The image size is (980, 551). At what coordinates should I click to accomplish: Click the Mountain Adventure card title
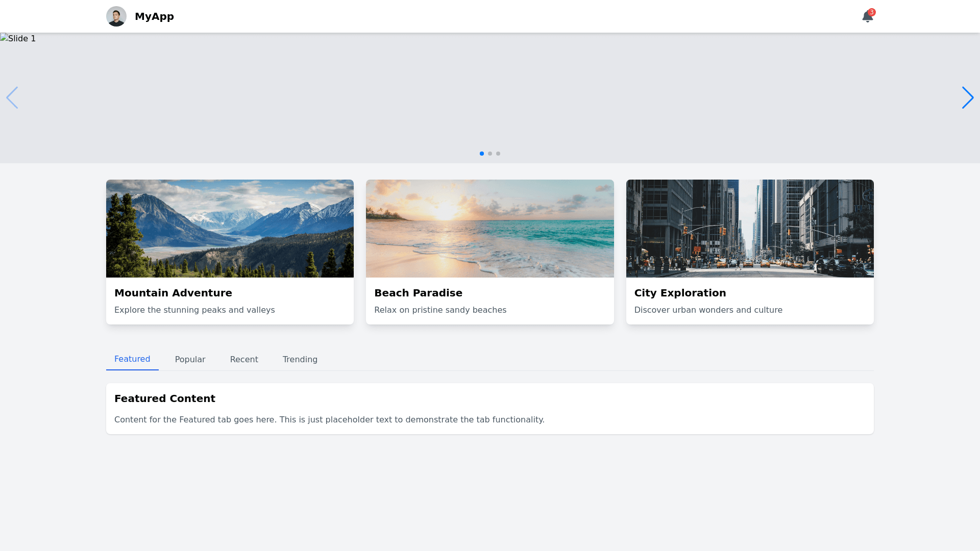(173, 293)
